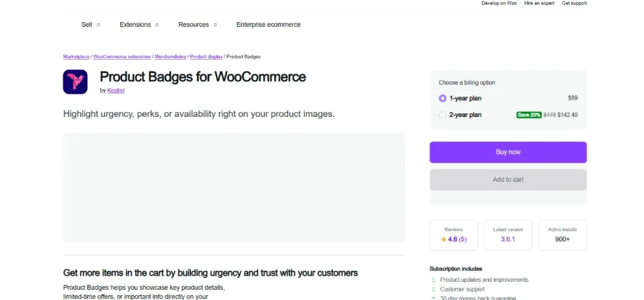Expand the Extensions dropdown menu

138,25
